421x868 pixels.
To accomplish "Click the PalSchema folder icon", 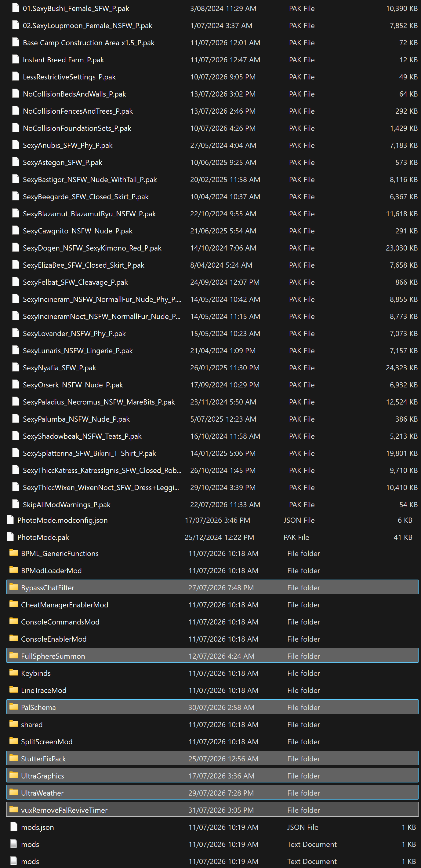I will [x=14, y=707].
